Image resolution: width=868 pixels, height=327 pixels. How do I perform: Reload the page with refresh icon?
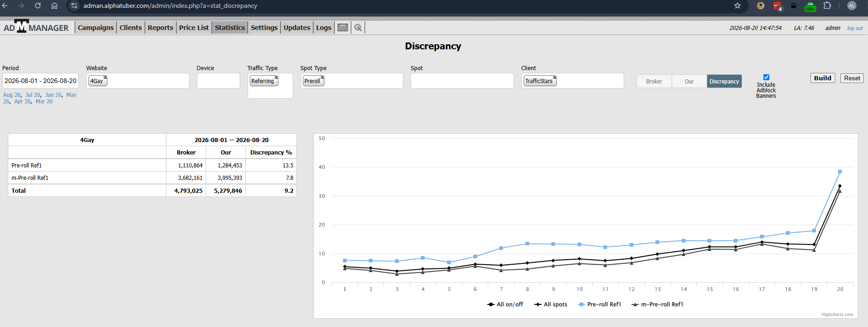[x=38, y=6]
